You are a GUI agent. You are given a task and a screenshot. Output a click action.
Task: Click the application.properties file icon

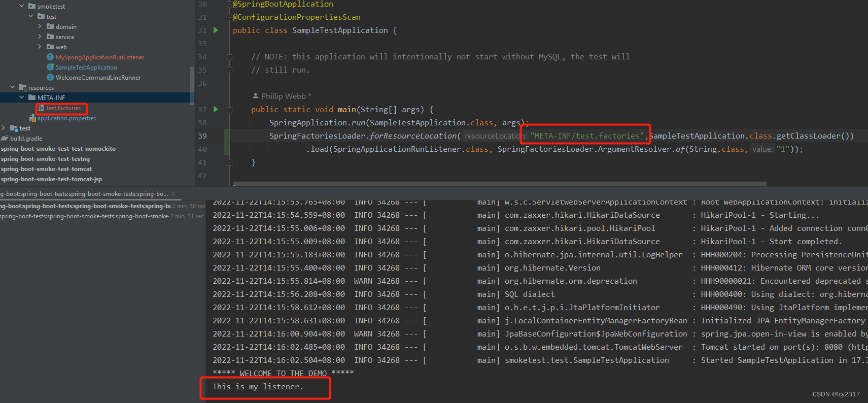pyautogui.click(x=32, y=118)
